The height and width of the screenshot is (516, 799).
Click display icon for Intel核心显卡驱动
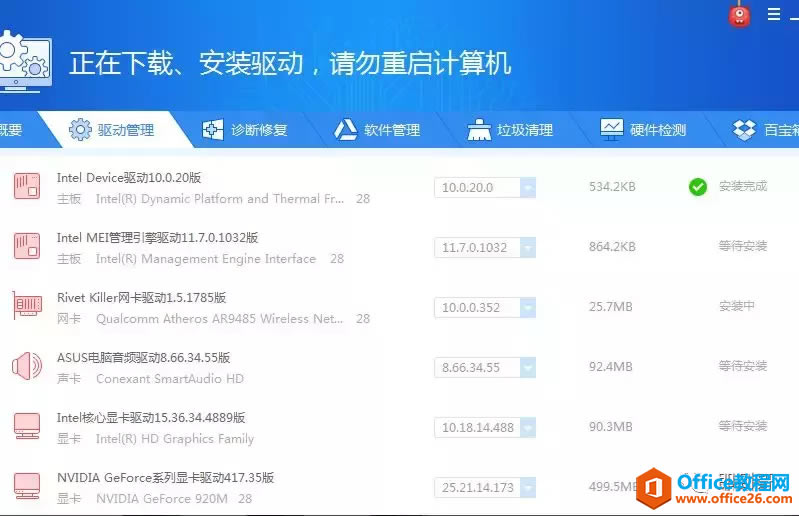pos(27,426)
